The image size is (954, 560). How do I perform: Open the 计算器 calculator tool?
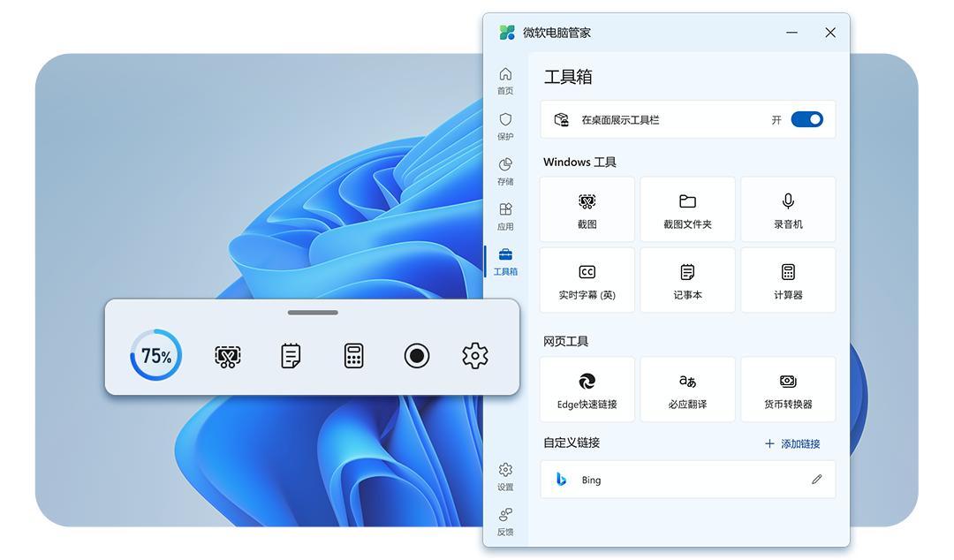(x=788, y=280)
